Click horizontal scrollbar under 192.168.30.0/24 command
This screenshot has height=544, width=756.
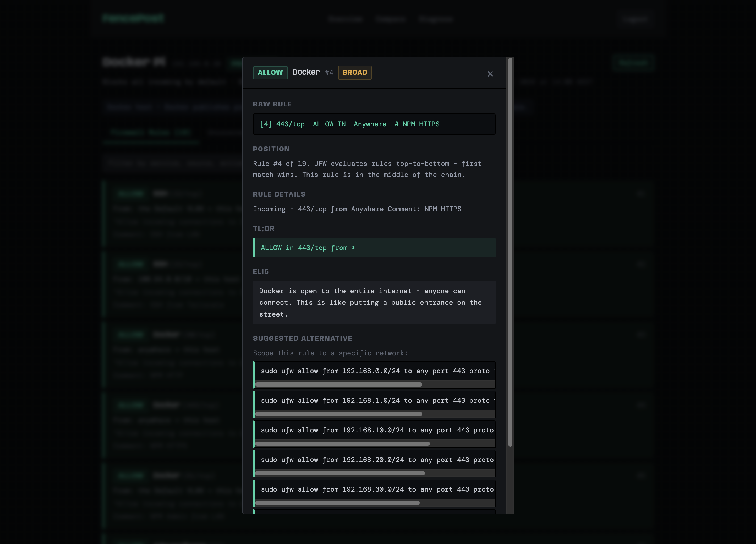337,503
